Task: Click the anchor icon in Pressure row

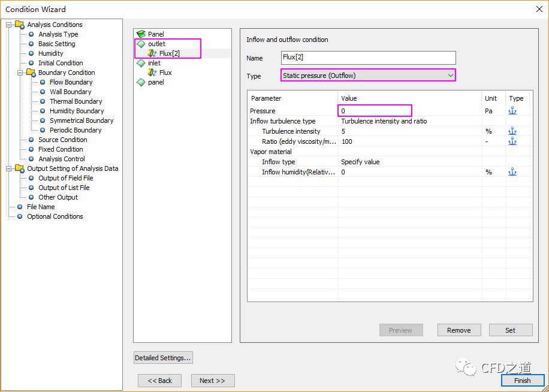Action: [512, 111]
